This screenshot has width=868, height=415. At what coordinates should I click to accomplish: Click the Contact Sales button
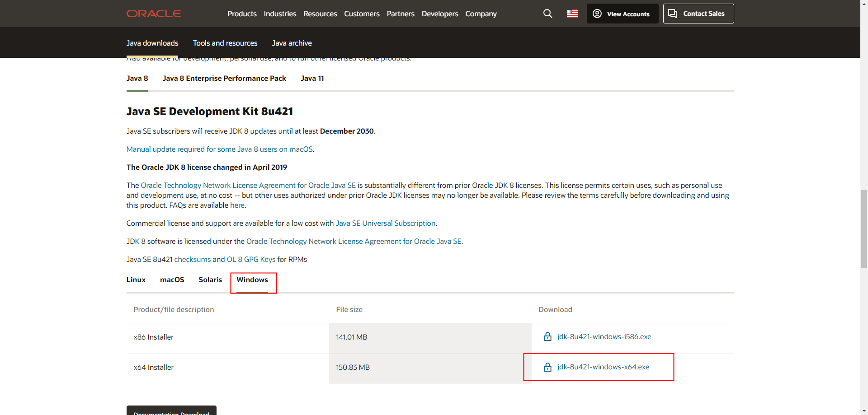(698, 14)
